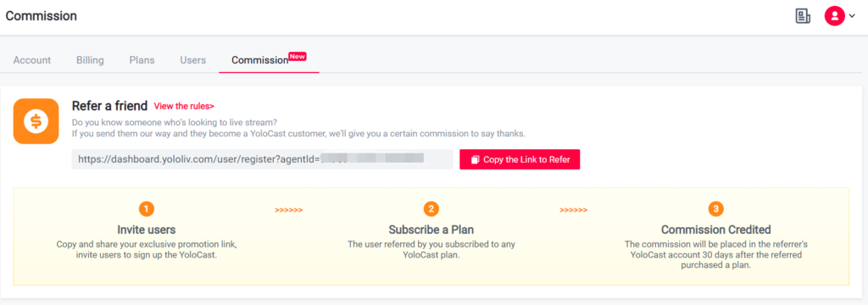The height and width of the screenshot is (305, 868).
Task: Click the step 1 number badge
Action: [x=146, y=209]
